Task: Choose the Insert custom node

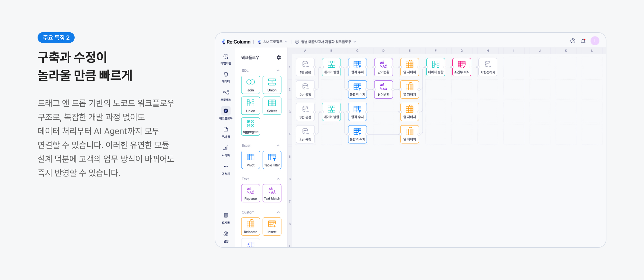Action: [x=272, y=226]
